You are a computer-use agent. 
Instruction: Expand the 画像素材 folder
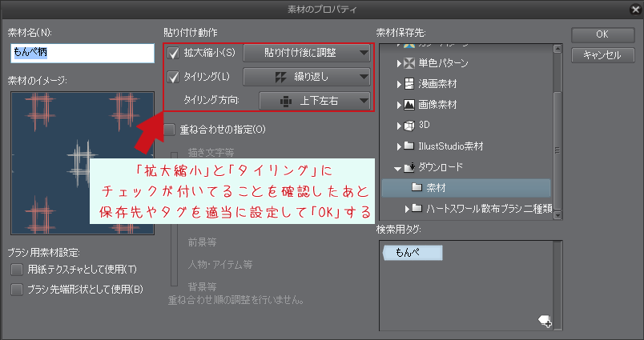[399, 105]
